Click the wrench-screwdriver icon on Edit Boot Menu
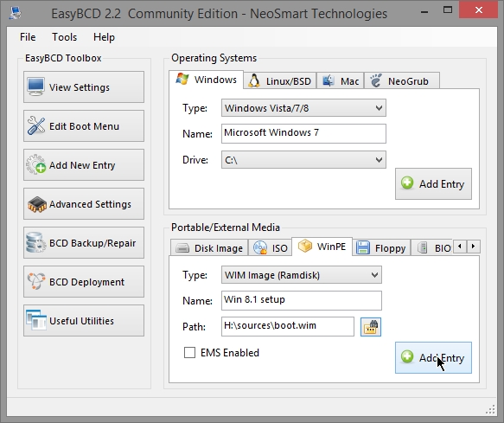This screenshot has height=423, width=504. click(36, 125)
